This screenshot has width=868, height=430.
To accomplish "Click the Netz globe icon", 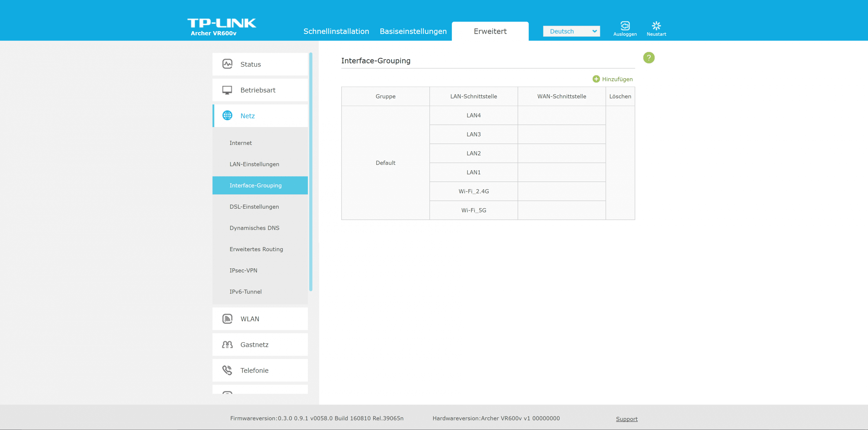I will pos(227,115).
